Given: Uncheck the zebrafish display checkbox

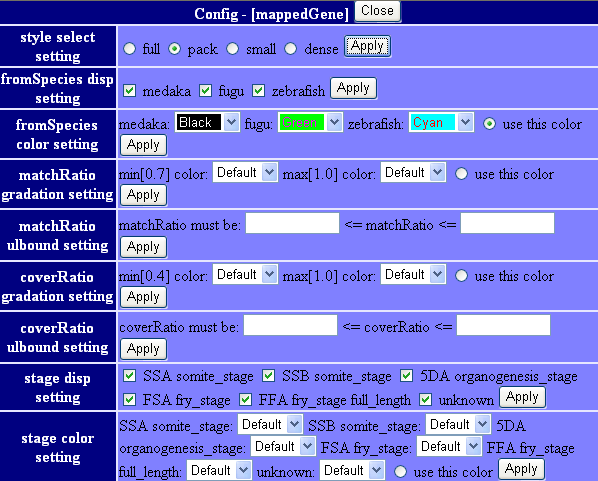Looking at the screenshot, I should point(258,90).
